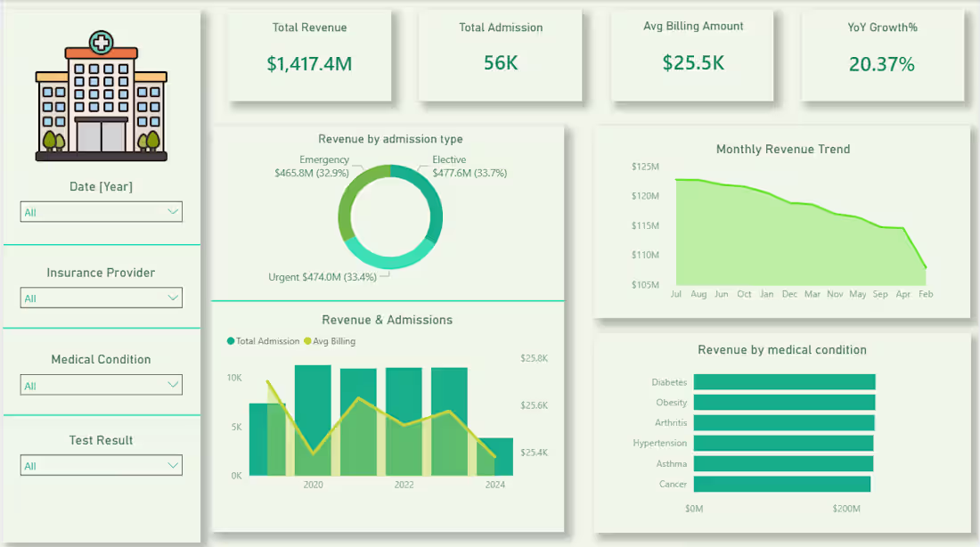Click the Diabetes category label
The width and height of the screenshot is (980, 547).
(669, 382)
